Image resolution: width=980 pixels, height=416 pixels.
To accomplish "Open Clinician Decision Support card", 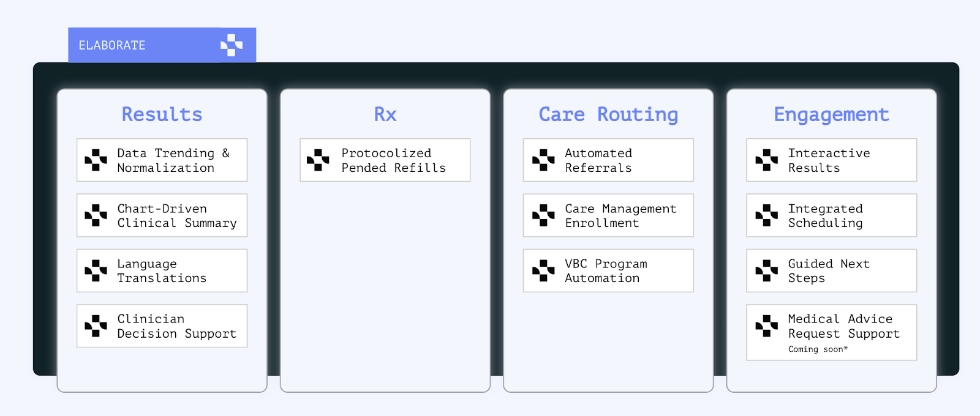I will 162,326.
